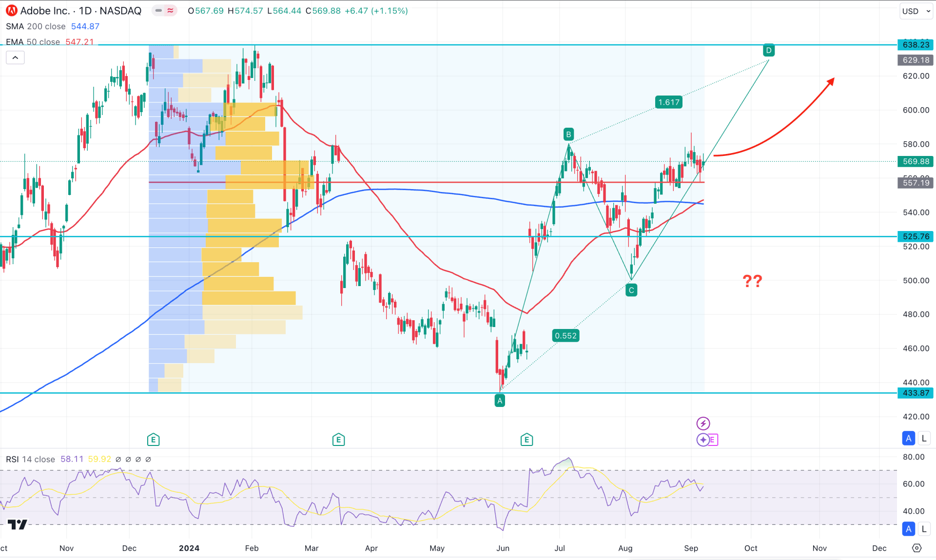936x560 pixels.
Task: Click the closing price C569.88 value
Action: 323,11
